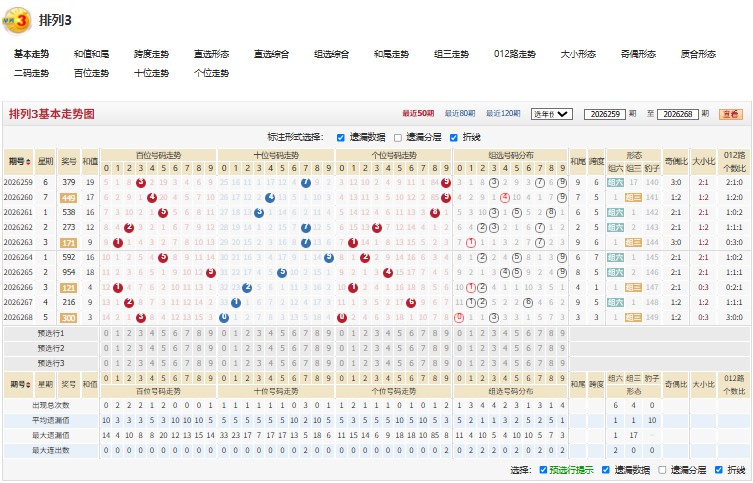Screen dimensions: 753x483
Task: Click red ball 1 in row 2026263 百位
Action: [118, 242]
